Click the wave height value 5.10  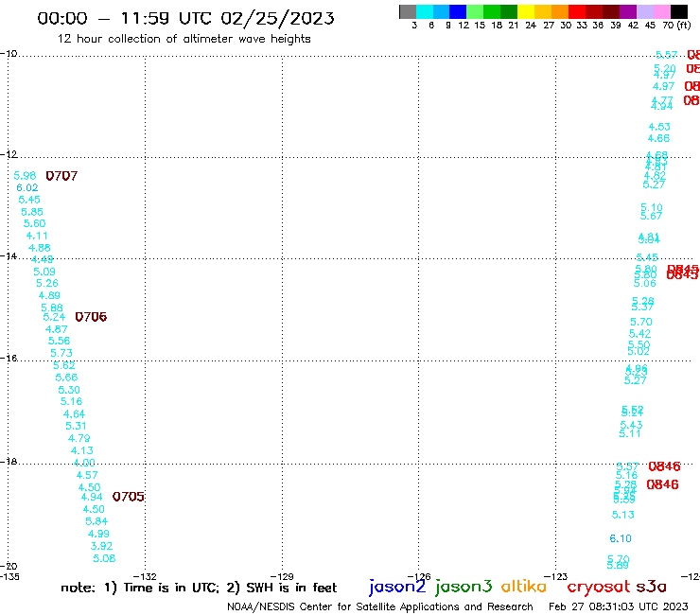tap(652, 207)
